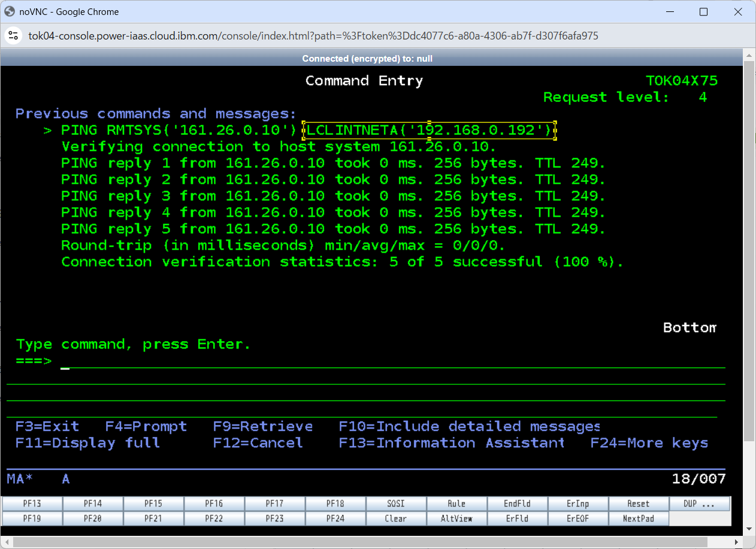Image resolution: width=756 pixels, height=549 pixels.
Task: Click the PF16 key button
Action: coord(214,503)
